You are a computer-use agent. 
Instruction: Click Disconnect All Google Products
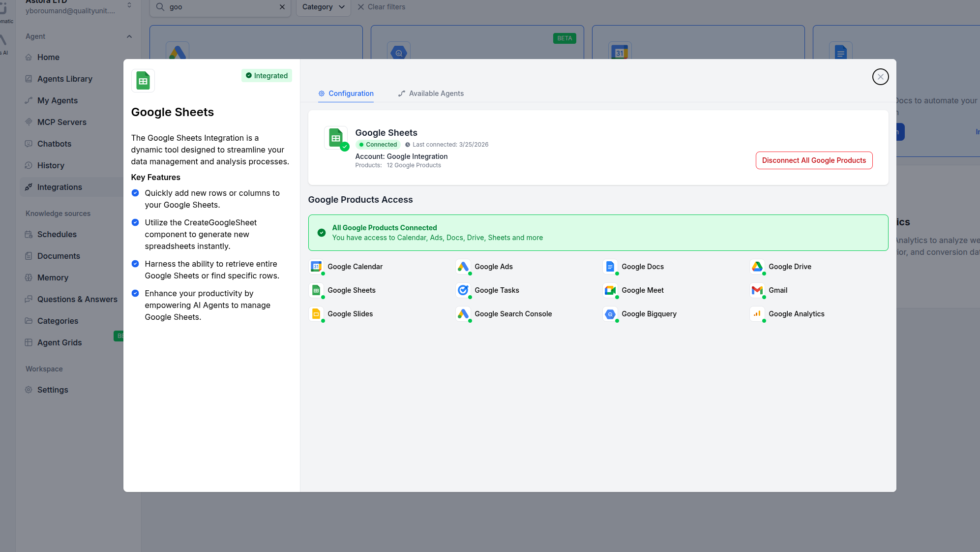coord(814,160)
